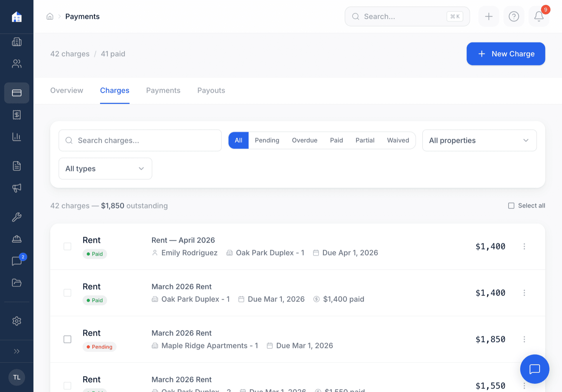Select the Expenses receipt icon in sidebar
This screenshot has width=562, height=392.
[x=17, y=115]
